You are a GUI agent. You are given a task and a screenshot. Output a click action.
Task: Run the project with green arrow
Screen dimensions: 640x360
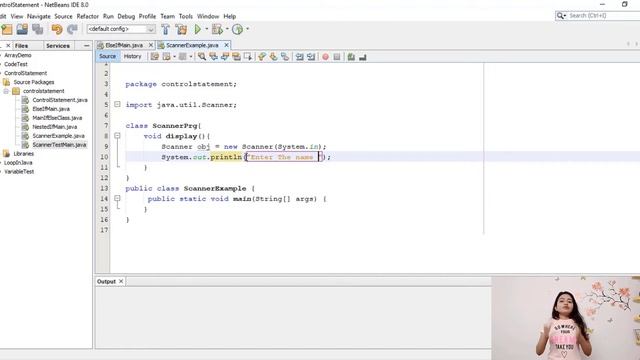coord(198,29)
